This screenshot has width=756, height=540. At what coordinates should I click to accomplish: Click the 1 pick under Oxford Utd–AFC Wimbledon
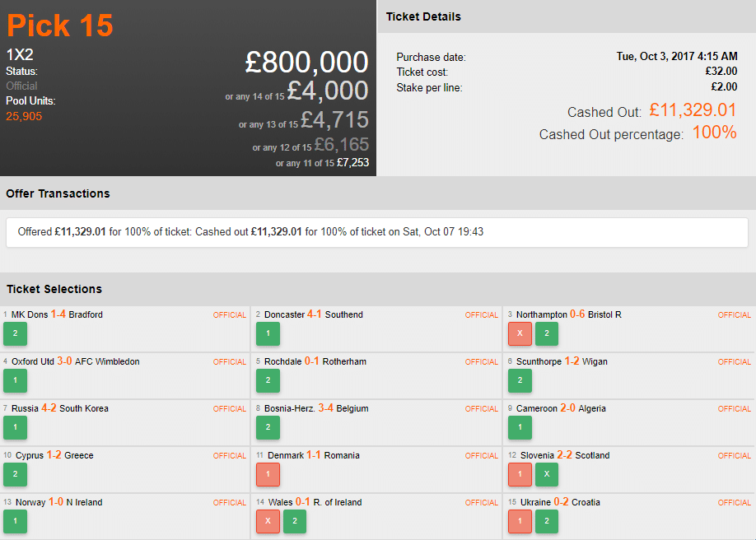pyautogui.click(x=15, y=380)
